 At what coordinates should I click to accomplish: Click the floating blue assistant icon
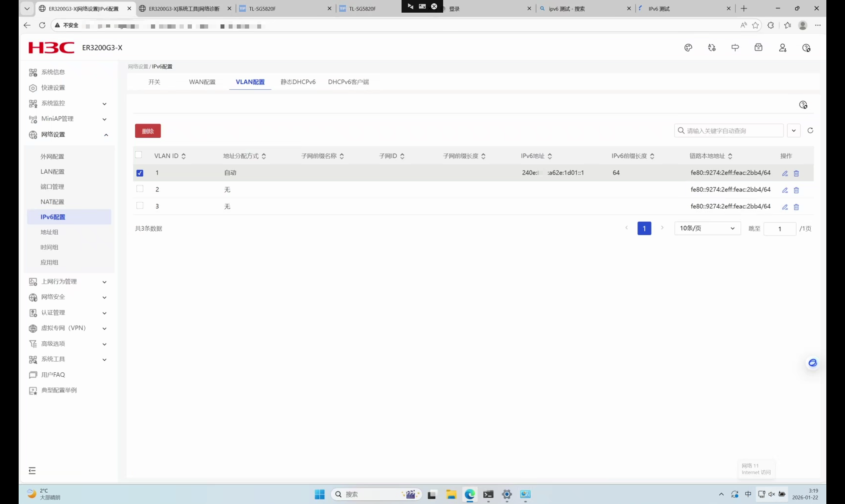tap(812, 363)
